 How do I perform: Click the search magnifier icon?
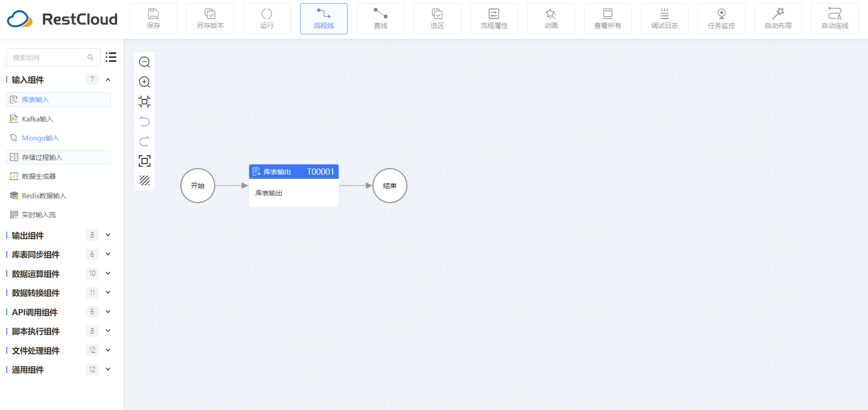tap(91, 57)
